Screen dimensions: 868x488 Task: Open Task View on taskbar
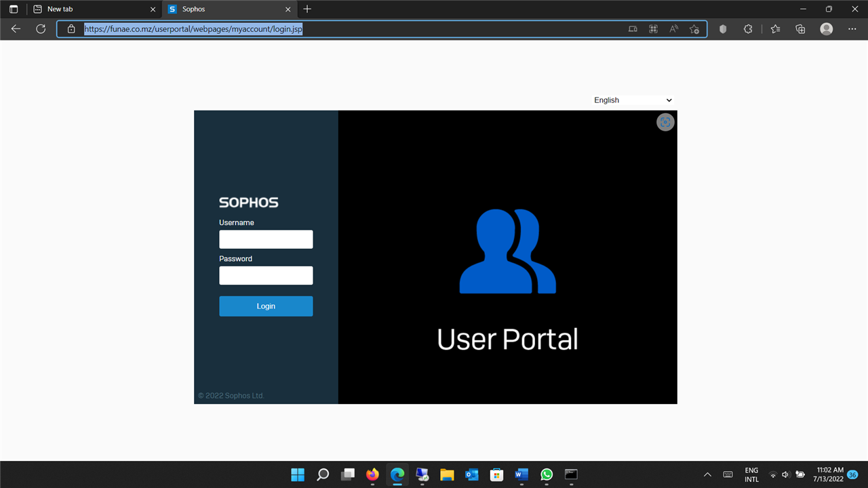348,474
